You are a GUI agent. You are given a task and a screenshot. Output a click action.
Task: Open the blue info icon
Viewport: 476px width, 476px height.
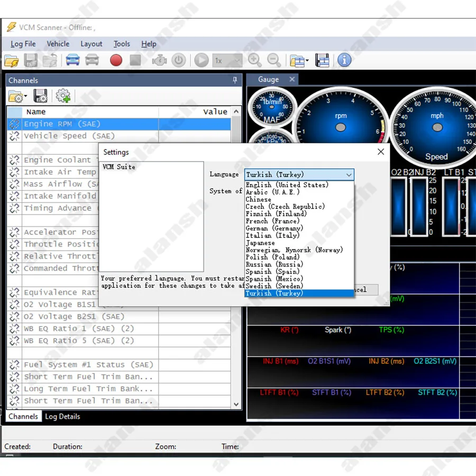(344, 60)
